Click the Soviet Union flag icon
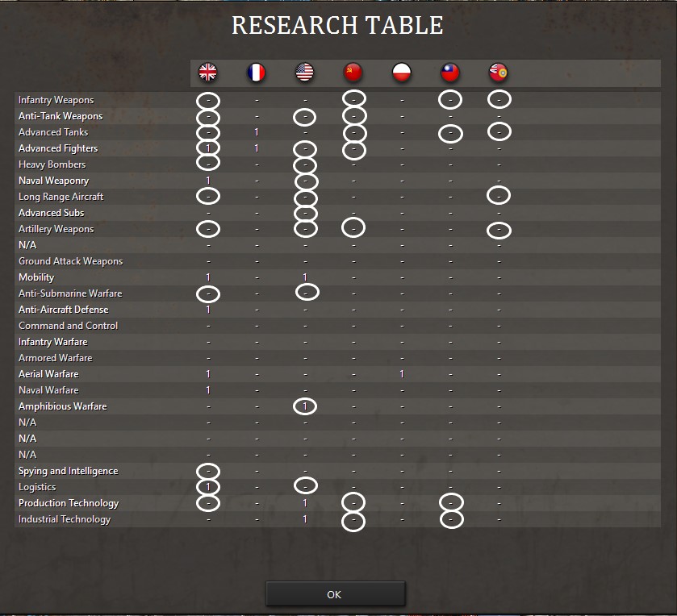This screenshot has width=677, height=616. coord(353,72)
